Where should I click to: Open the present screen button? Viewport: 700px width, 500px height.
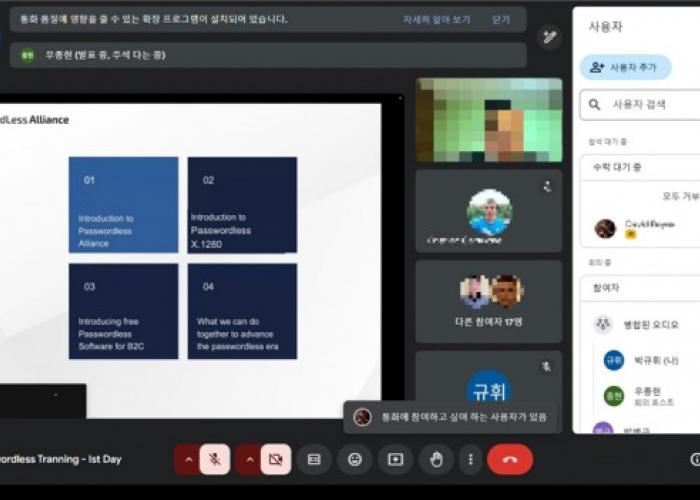pyautogui.click(x=395, y=459)
